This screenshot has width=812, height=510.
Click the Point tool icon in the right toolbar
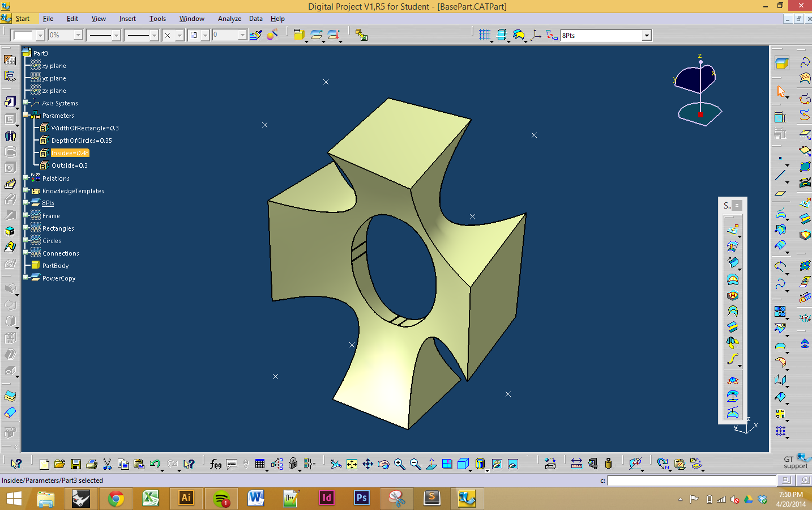[x=781, y=158]
